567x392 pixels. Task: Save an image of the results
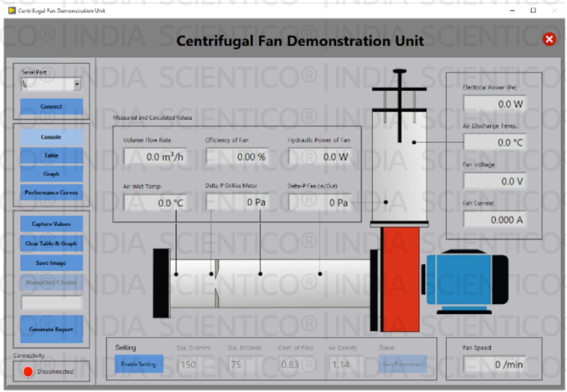(52, 262)
